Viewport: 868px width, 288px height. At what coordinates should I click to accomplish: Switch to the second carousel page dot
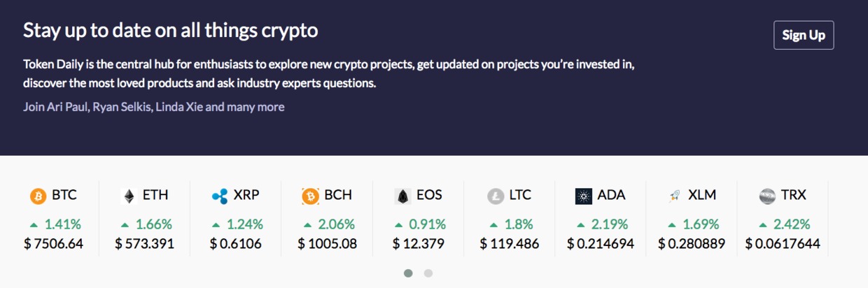point(428,273)
